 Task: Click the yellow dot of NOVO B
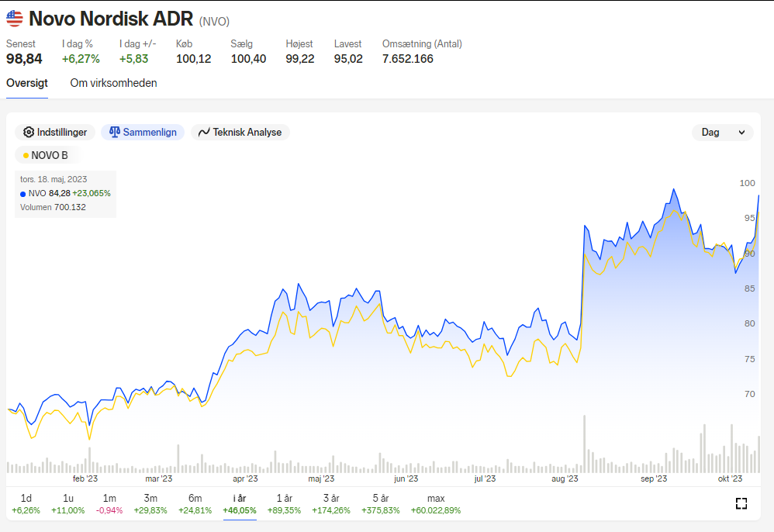pyautogui.click(x=26, y=155)
